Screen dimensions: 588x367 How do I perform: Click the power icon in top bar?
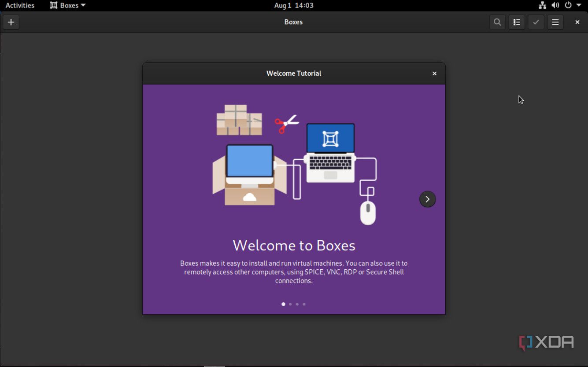click(x=568, y=5)
